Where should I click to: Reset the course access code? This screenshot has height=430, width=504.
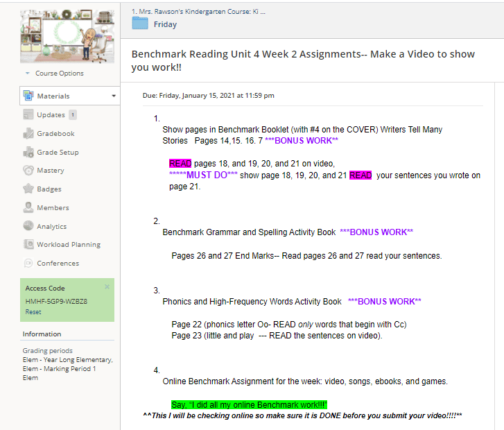point(33,312)
